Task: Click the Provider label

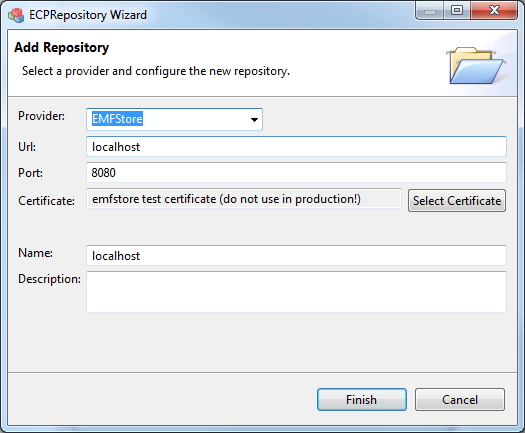Action: (x=42, y=116)
